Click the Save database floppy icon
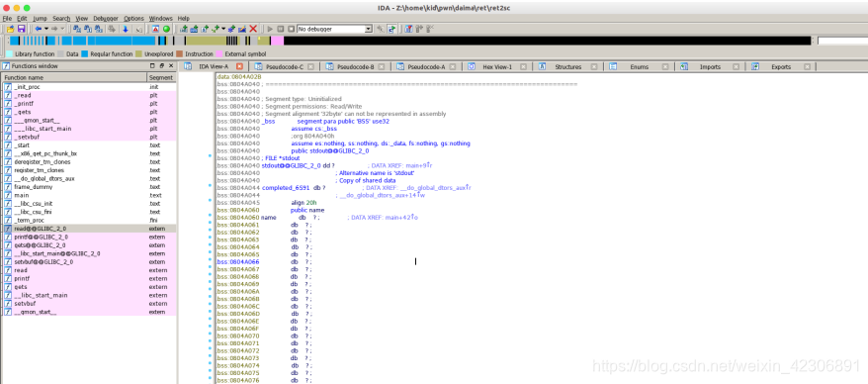The width and height of the screenshot is (868, 384). [21, 29]
